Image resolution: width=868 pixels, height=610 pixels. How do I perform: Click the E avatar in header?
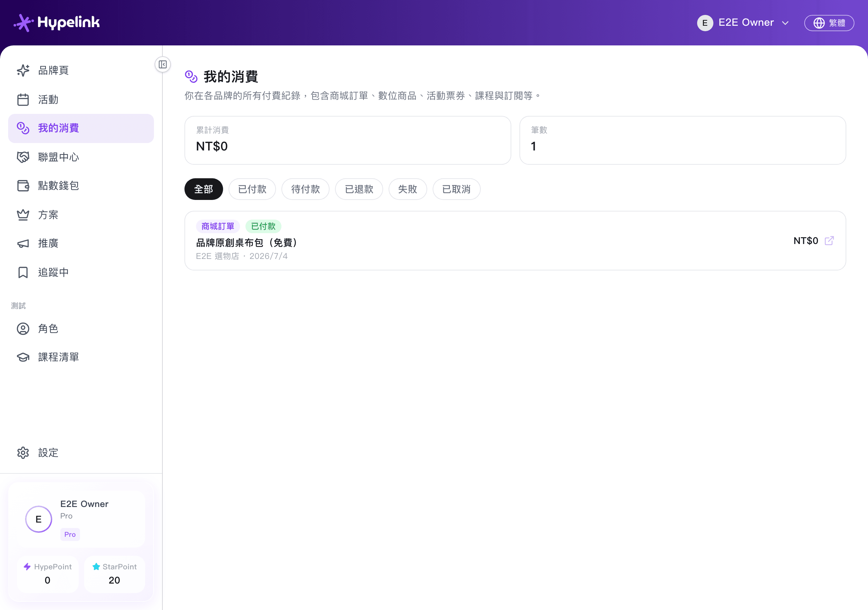(705, 23)
